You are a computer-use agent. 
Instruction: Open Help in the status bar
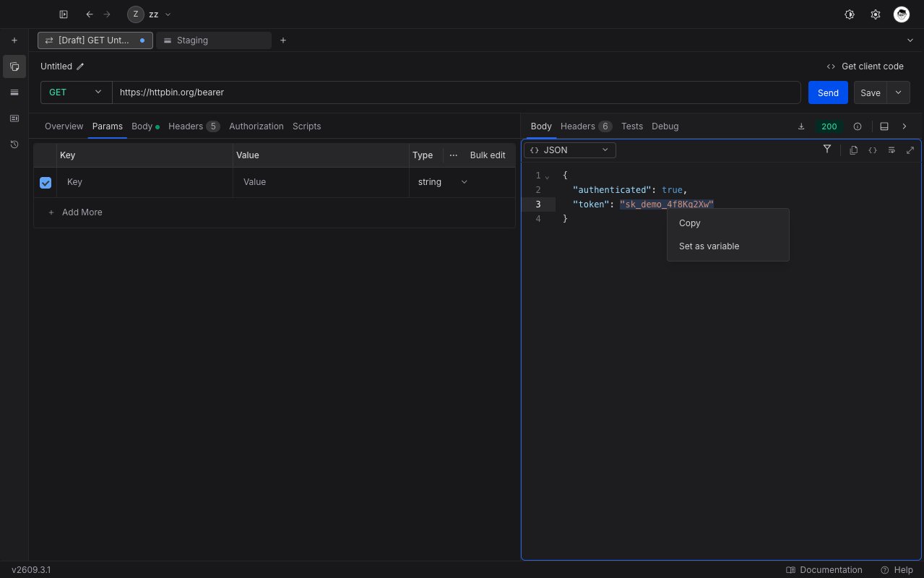(897, 570)
